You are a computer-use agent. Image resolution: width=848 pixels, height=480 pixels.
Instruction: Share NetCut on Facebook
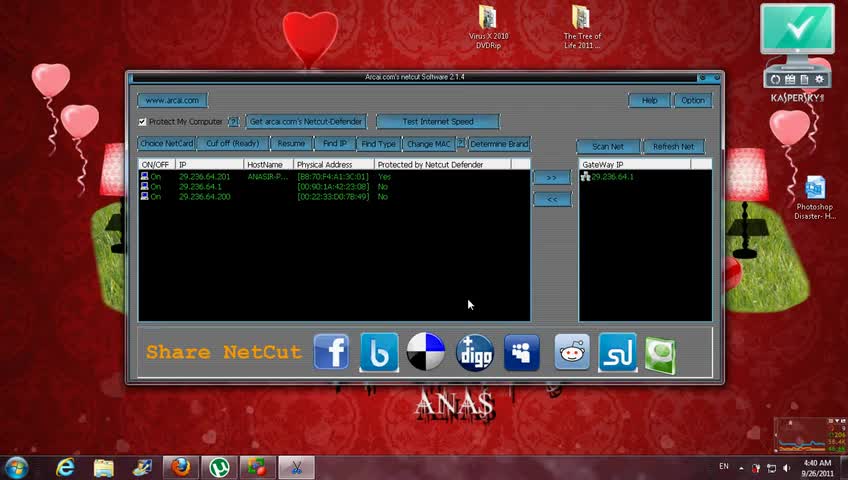click(x=331, y=352)
